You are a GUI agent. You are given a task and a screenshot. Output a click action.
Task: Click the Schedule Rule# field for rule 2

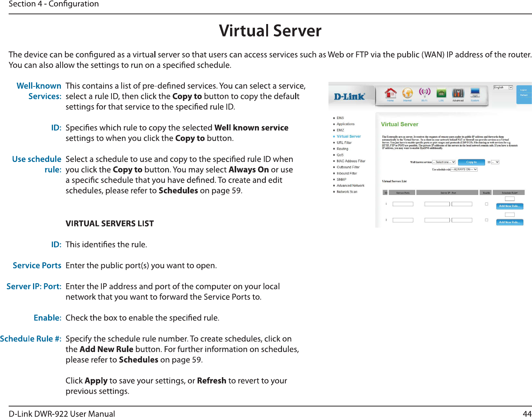click(509, 215)
